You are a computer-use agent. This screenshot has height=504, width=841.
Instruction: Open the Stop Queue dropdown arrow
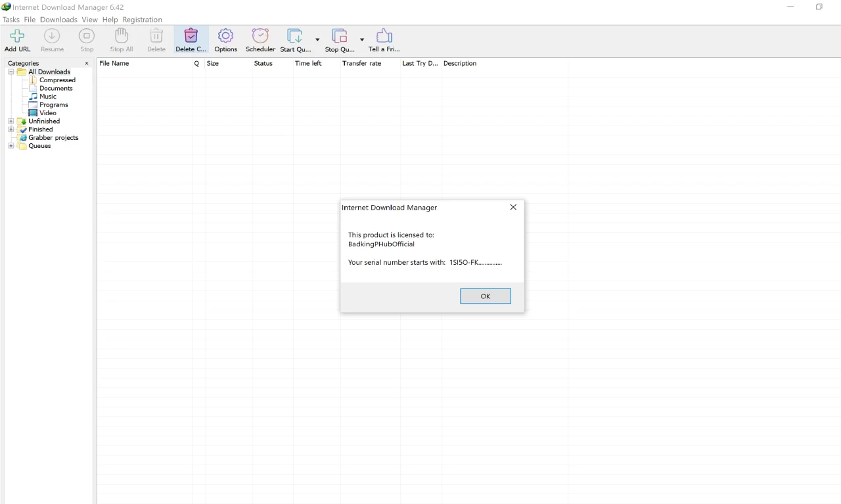click(x=362, y=39)
